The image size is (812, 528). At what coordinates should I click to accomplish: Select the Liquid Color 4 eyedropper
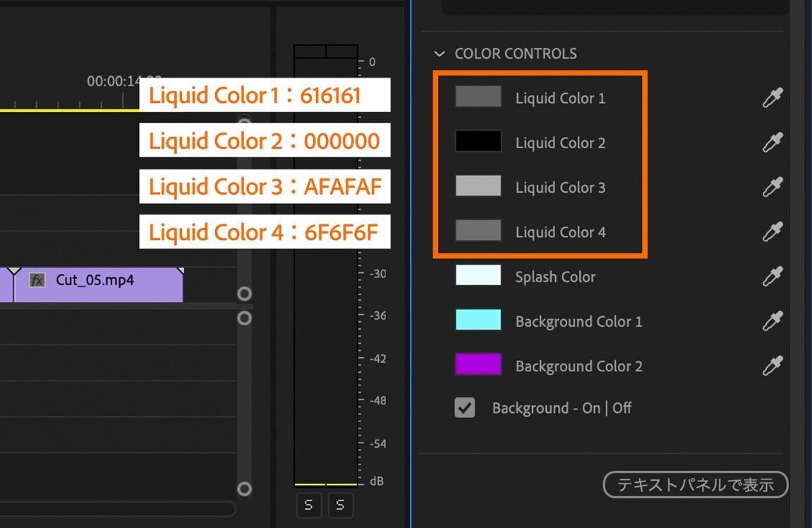click(x=772, y=232)
